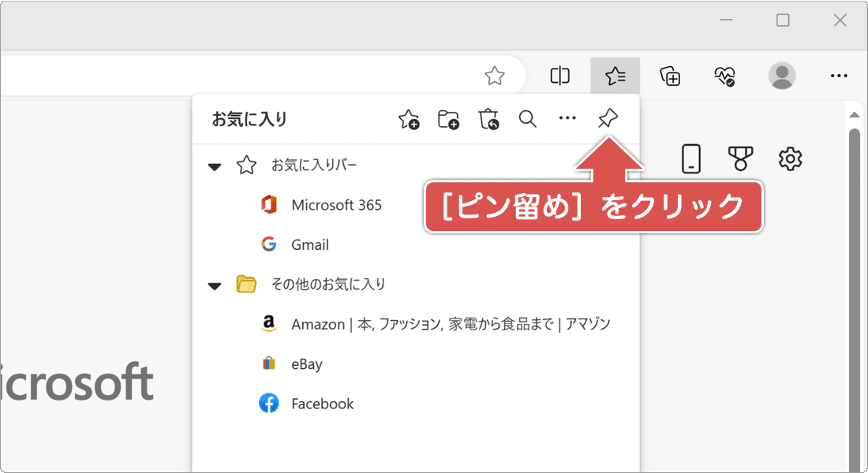Create a new favorites folder
This screenshot has height=473, width=868.
point(448,119)
